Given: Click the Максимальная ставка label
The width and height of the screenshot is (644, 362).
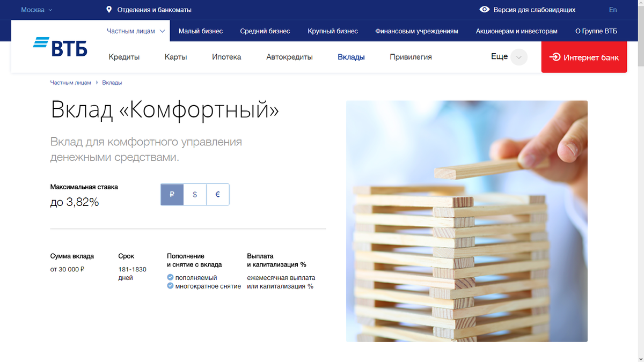Looking at the screenshot, I should pos(84,187).
